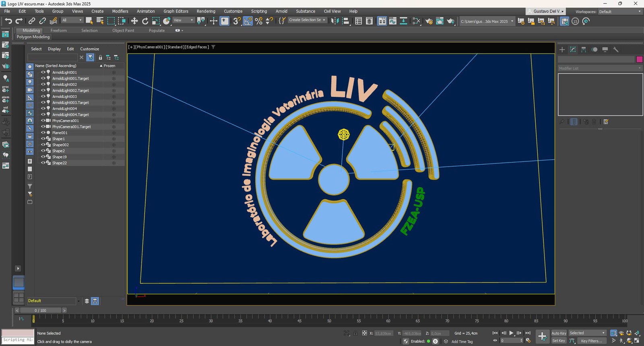This screenshot has width=644, height=346.
Task: Activate the Select Object tool
Action: [89, 21]
